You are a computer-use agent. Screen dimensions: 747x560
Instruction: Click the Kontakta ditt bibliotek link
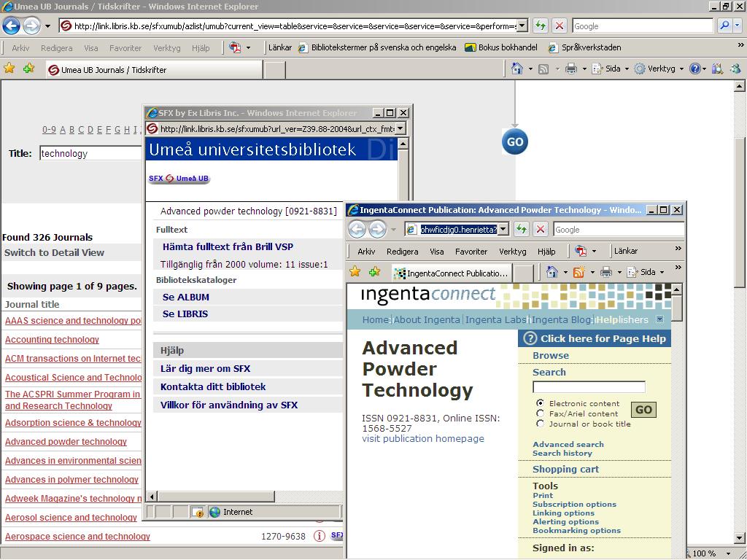click(x=213, y=386)
